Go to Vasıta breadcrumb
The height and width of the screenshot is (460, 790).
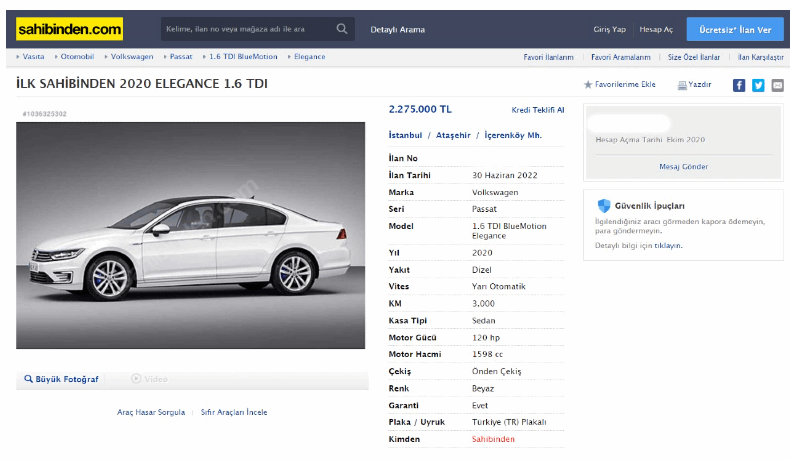pos(33,56)
